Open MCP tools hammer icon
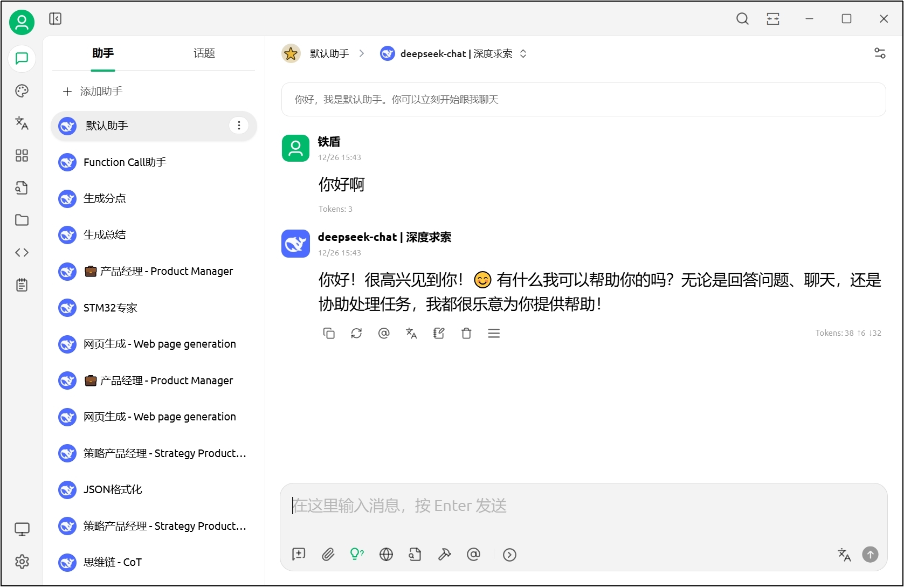The image size is (904, 588). coord(444,554)
